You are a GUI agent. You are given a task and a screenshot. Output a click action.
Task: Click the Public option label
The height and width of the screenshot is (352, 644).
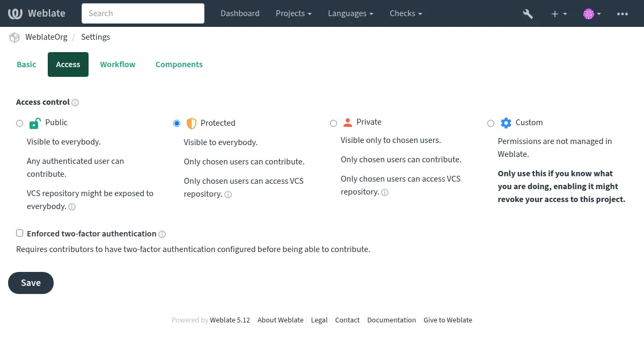(x=56, y=123)
